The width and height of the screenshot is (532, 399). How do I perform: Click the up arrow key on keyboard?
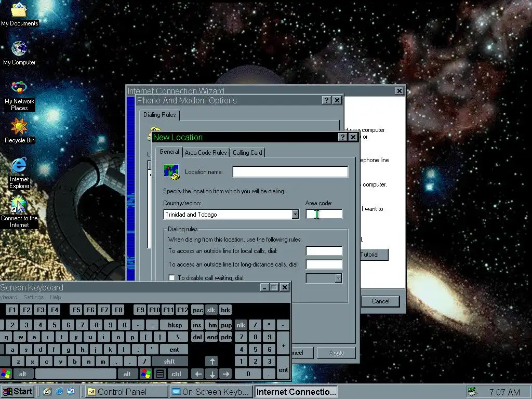[x=212, y=362]
